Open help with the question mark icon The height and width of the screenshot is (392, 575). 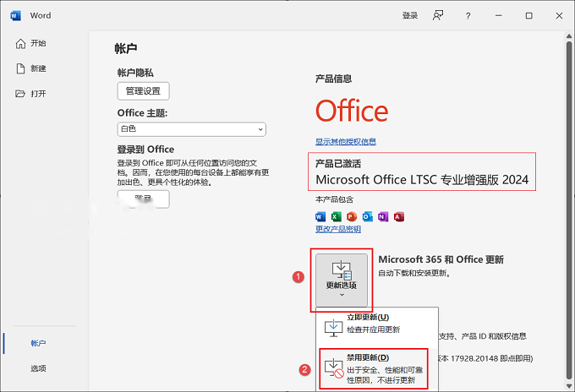pos(468,16)
